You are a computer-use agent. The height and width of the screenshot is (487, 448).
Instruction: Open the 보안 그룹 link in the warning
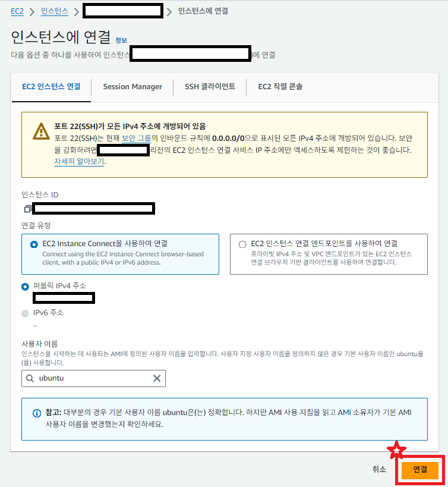(x=136, y=138)
